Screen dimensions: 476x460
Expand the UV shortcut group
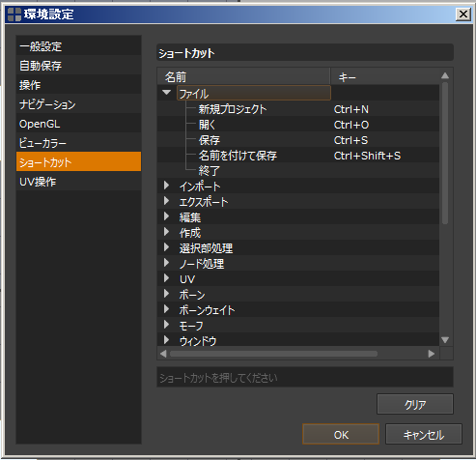pyautogui.click(x=166, y=278)
